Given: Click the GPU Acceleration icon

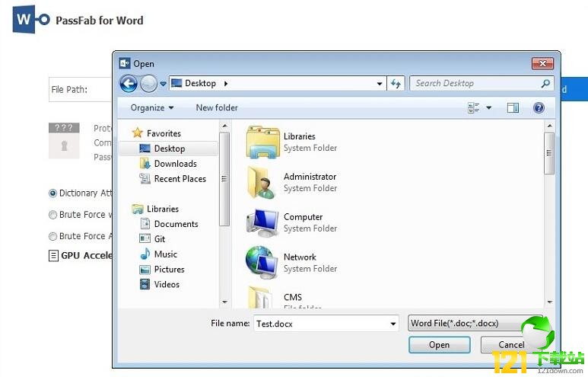Looking at the screenshot, I should point(53,256).
